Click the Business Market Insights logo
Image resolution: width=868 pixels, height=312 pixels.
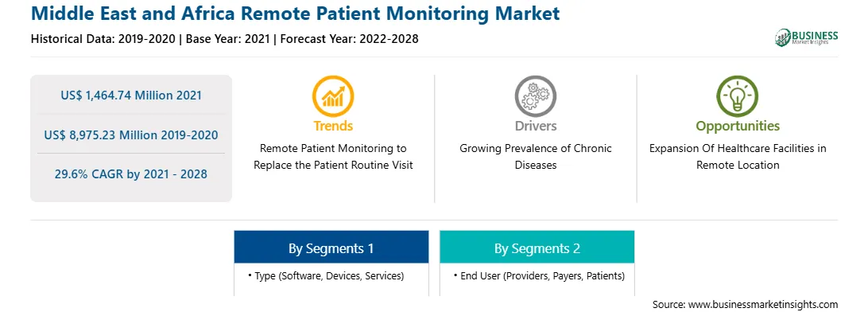click(x=806, y=37)
